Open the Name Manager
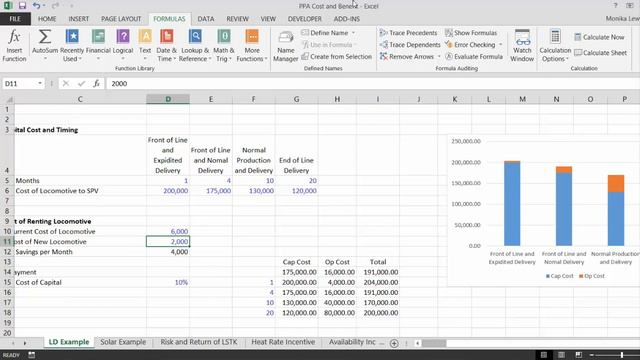Image resolution: width=640 pixels, height=360 pixels. pyautogui.click(x=286, y=46)
